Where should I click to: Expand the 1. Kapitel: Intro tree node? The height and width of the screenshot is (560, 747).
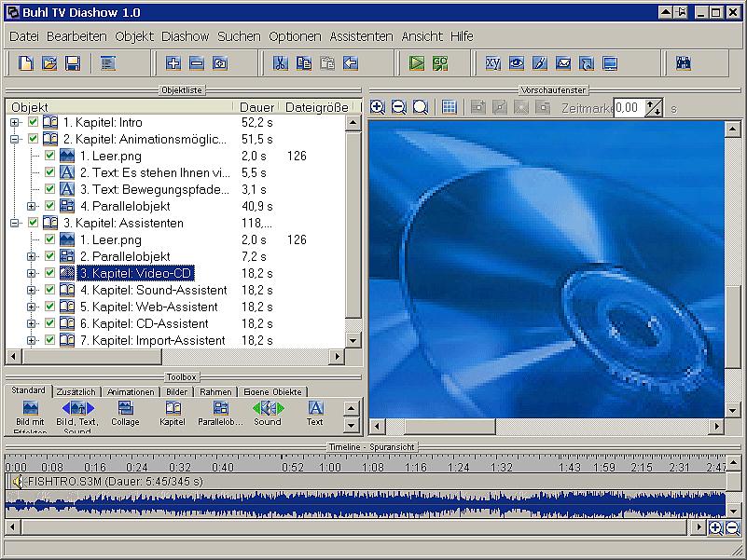coord(15,123)
